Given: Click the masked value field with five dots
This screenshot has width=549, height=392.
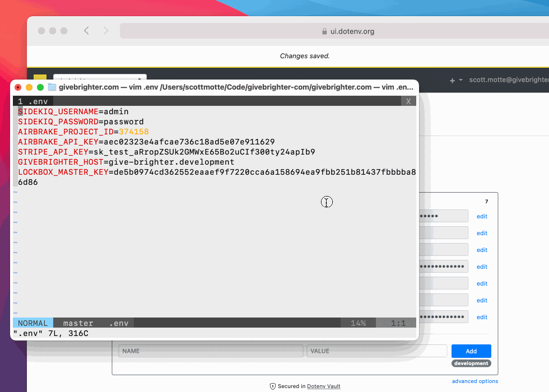Looking at the screenshot, I should 444,216.
